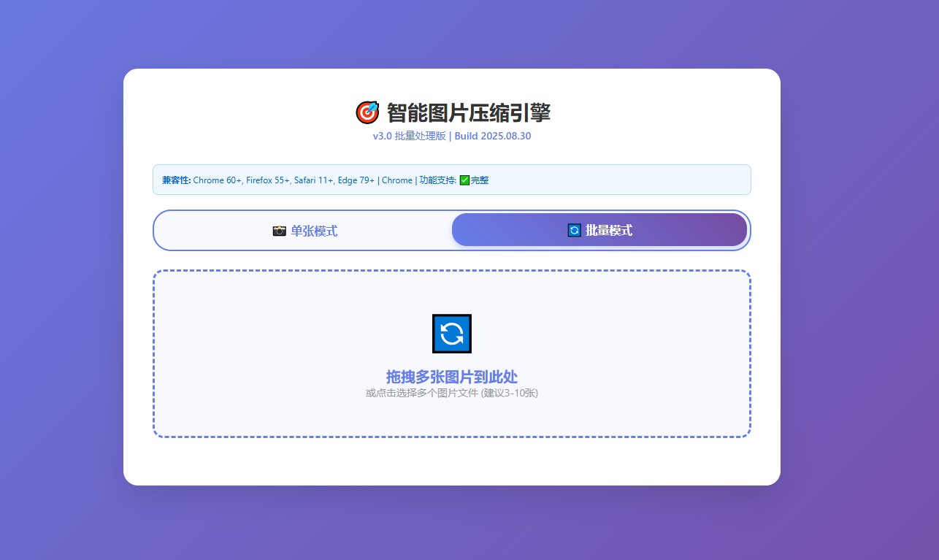
Task: Select the 批量模式 tab
Action: (x=599, y=231)
